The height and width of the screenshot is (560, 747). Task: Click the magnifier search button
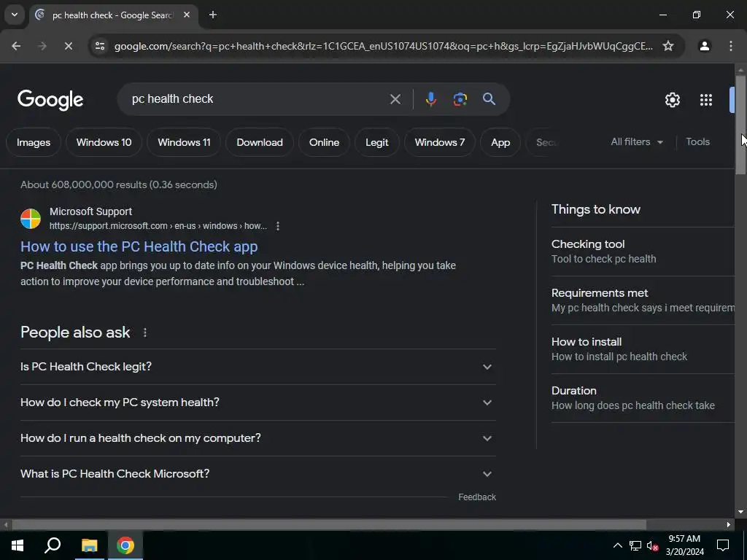point(489,99)
